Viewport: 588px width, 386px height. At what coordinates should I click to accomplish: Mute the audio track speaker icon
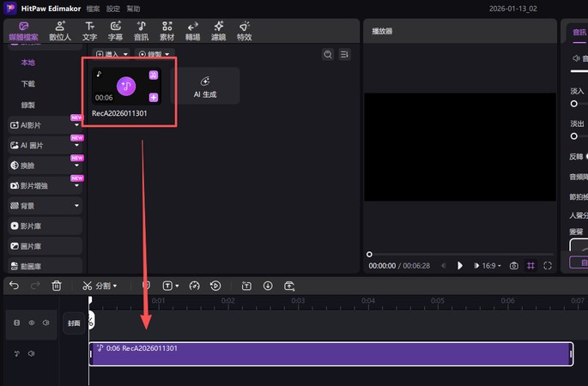(x=31, y=353)
